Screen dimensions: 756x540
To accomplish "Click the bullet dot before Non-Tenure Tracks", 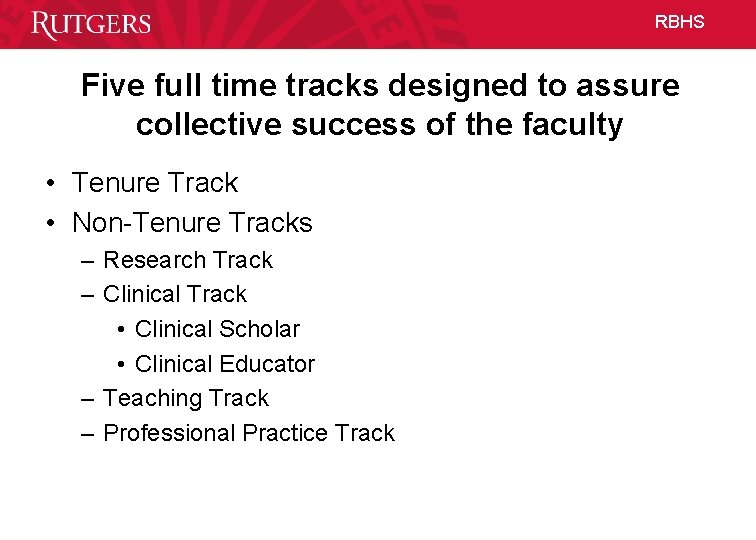I will 51,223.
